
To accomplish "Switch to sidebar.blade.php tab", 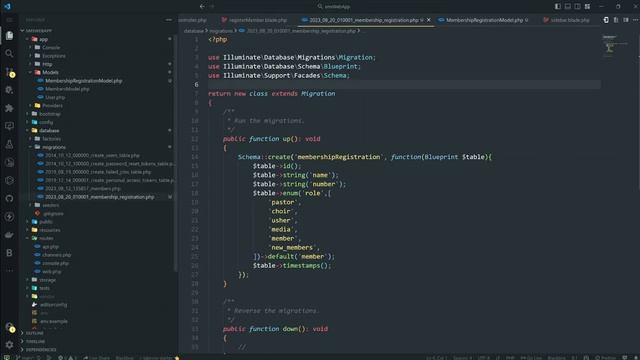I will [x=566, y=20].
